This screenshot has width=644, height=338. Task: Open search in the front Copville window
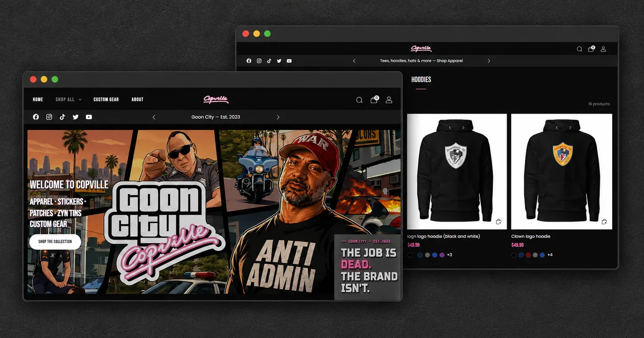pos(359,100)
